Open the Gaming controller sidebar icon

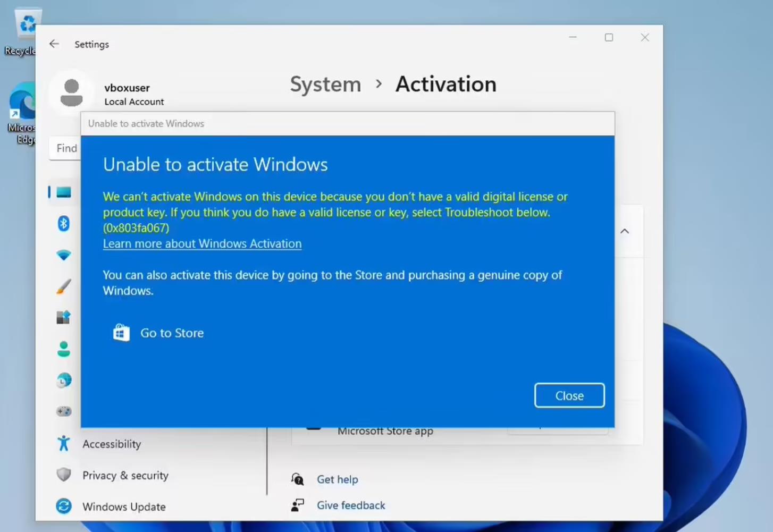coord(64,411)
